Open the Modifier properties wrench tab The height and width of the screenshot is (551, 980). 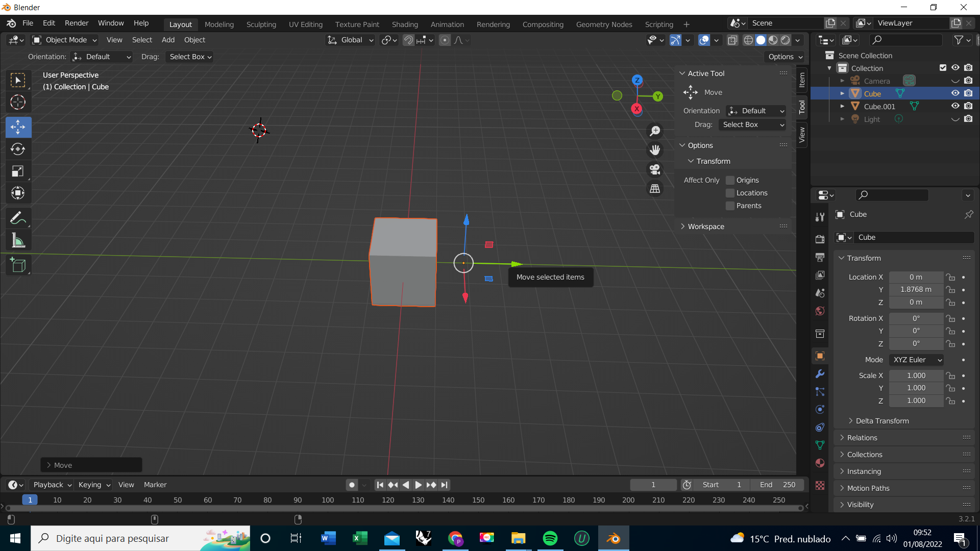point(820,374)
